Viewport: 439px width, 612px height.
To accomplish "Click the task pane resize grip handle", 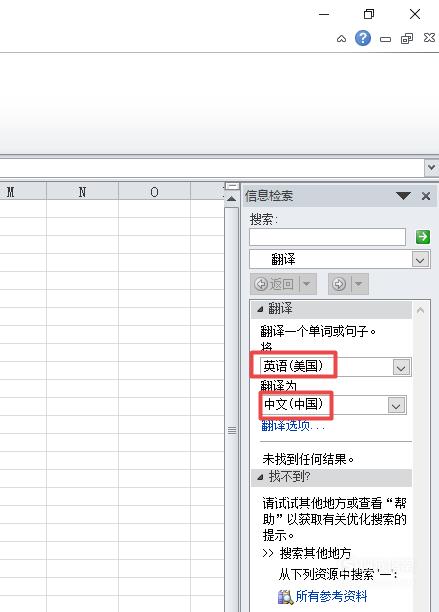I will tap(232, 430).
